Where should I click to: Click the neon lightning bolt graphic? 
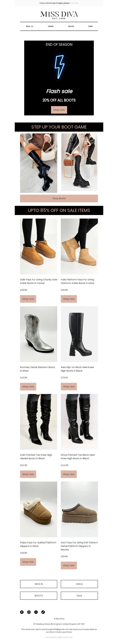pyautogui.click(x=59, y=67)
